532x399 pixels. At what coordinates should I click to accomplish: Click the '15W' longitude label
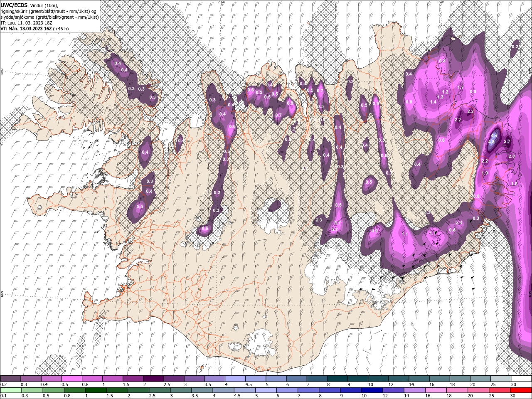click(x=440, y=2)
